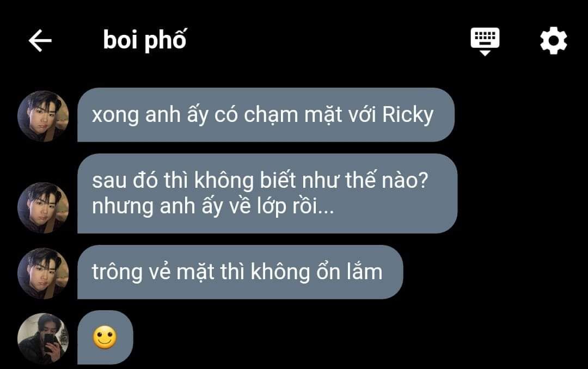Tap the chat title boi phố
Screen dimensions: 588x369
pos(144,39)
